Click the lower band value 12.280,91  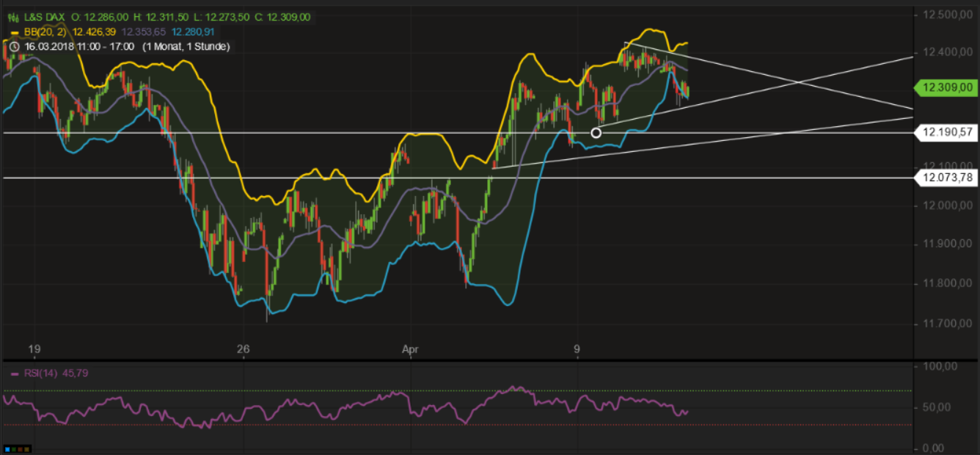[192, 32]
